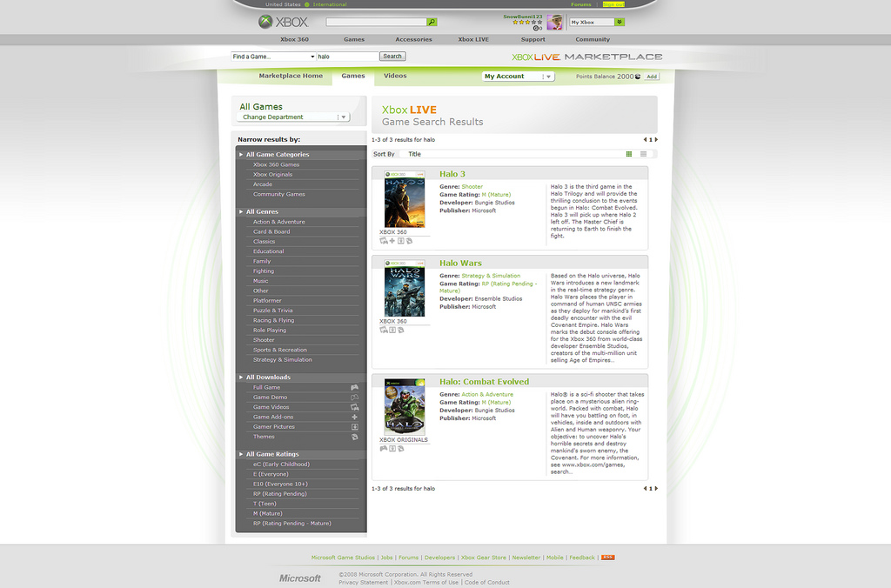The height and width of the screenshot is (588, 891).
Task: Click the RSS feed icon in footer
Action: click(608, 558)
